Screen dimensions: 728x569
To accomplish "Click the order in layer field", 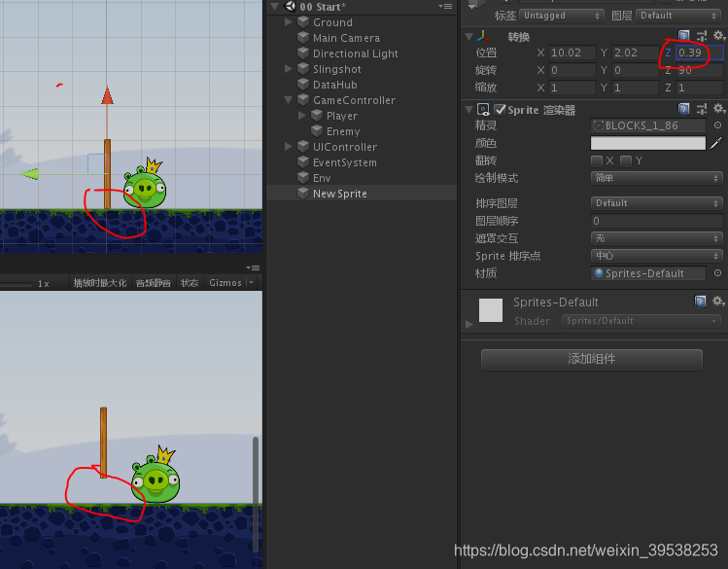I will [656, 221].
